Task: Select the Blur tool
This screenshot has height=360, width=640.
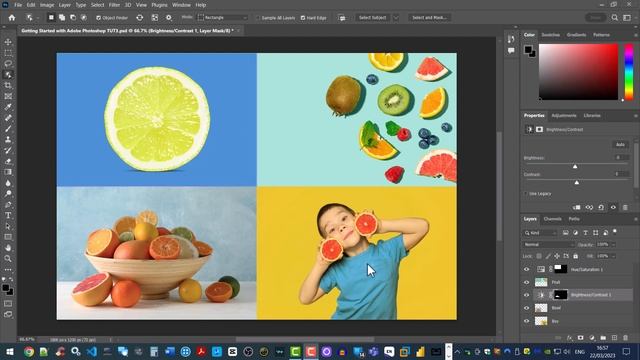Action: click(x=8, y=183)
